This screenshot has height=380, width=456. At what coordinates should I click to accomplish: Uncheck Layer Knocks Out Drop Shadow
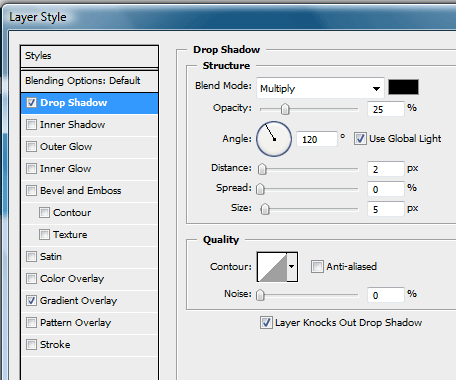(x=266, y=323)
